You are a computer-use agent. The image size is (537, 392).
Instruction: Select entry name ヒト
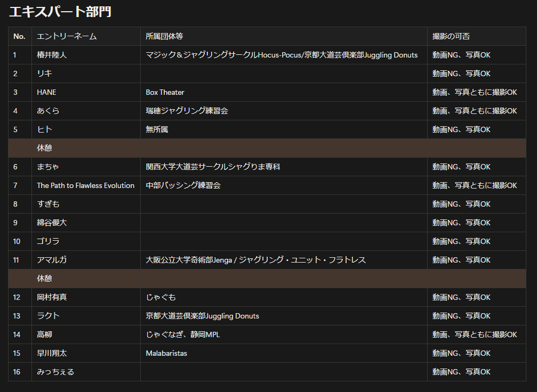click(x=44, y=129)
